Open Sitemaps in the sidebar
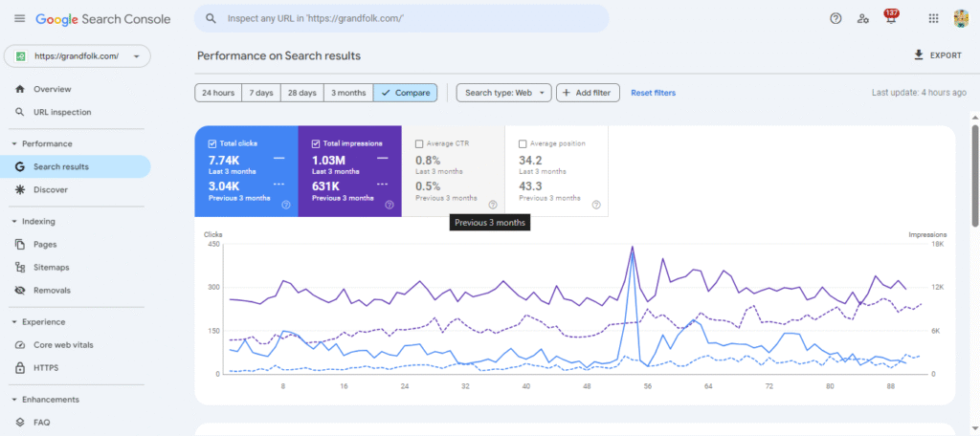Viewport: 980px width, 436px height. coord(51,268)
